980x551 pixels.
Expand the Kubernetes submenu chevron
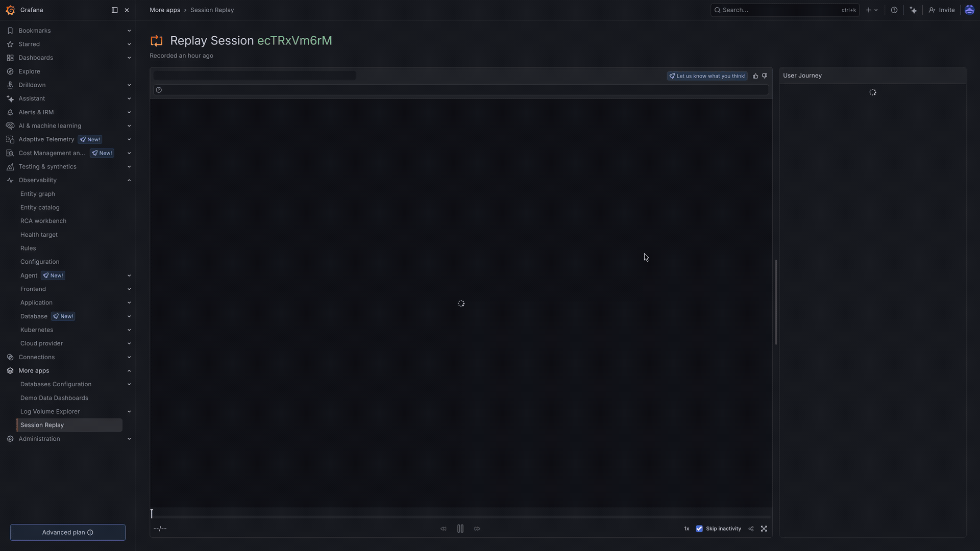pos(129,330)
